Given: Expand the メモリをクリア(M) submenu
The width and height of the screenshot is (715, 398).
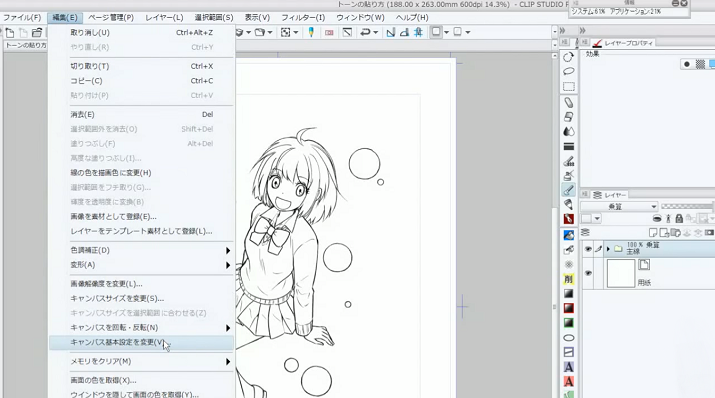Looking at the screenshot, I should click(x=141, y=362).
